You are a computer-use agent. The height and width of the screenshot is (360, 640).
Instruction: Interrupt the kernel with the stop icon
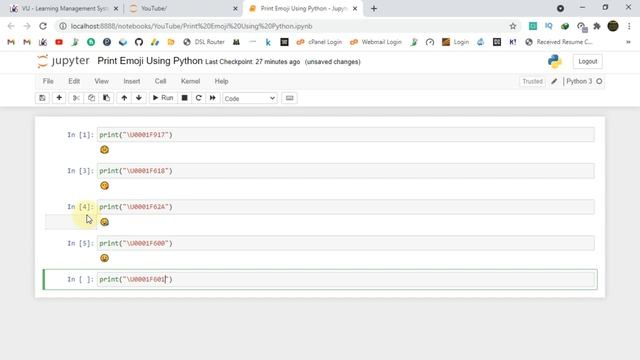pyautogui.click(x=184, y=98)
